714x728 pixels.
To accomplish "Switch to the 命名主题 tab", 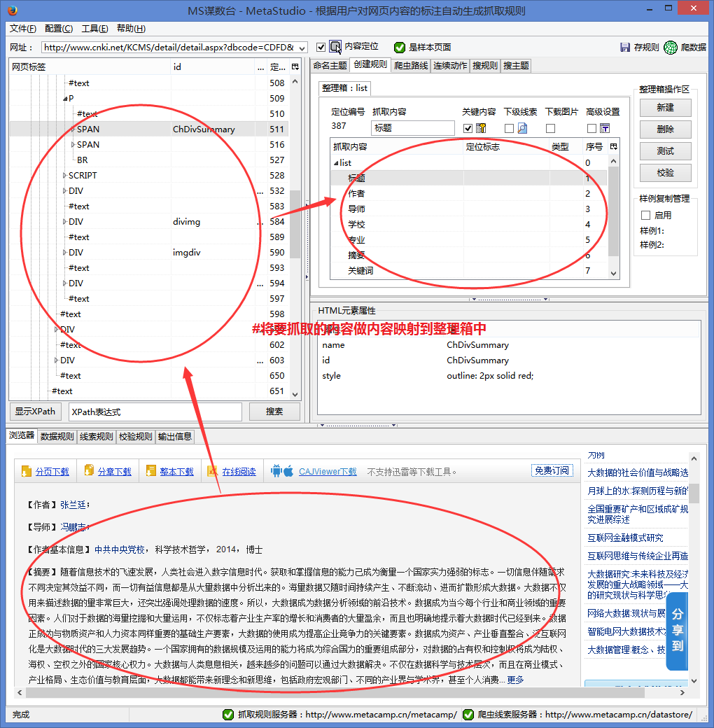I will pyautogui.click(x=330, y=66).
